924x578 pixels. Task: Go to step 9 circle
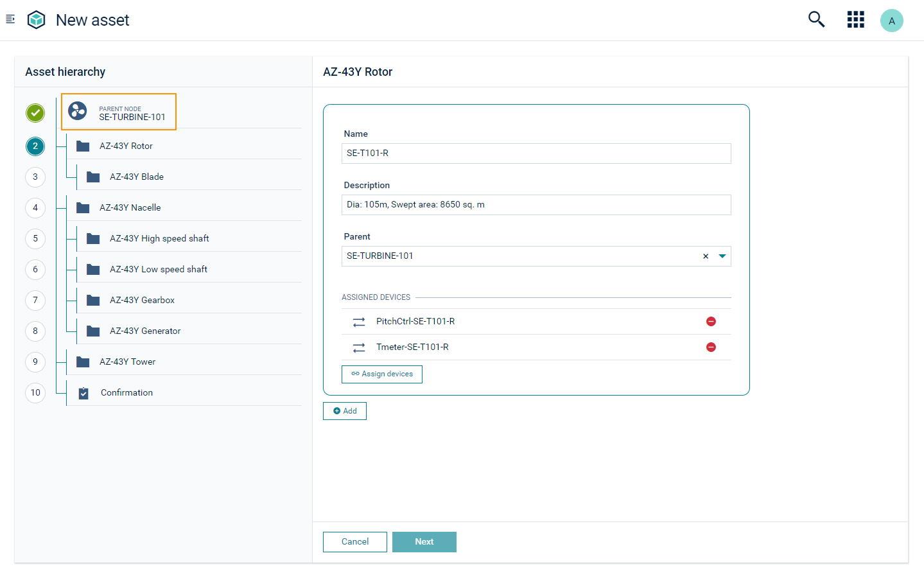tap(35, 362)
